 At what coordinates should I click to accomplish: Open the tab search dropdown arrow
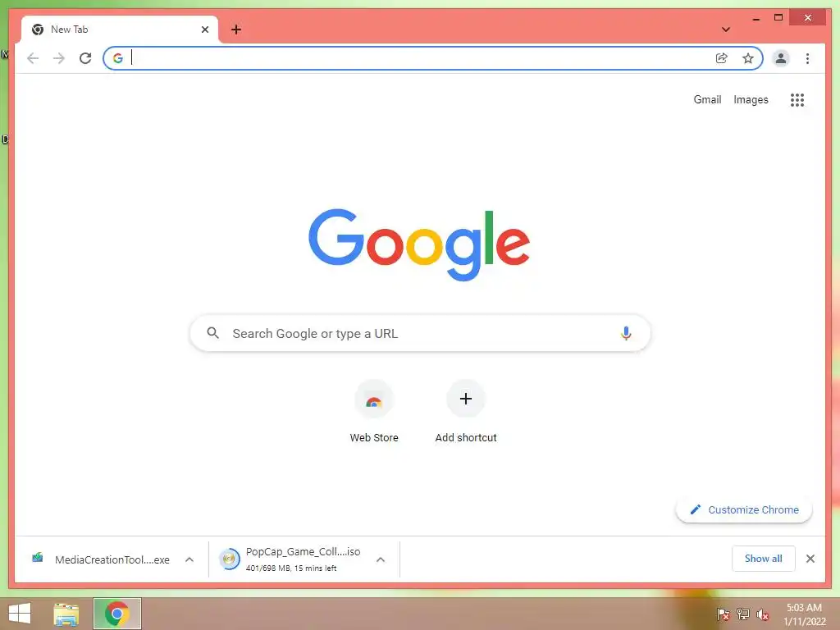[726, 30]
